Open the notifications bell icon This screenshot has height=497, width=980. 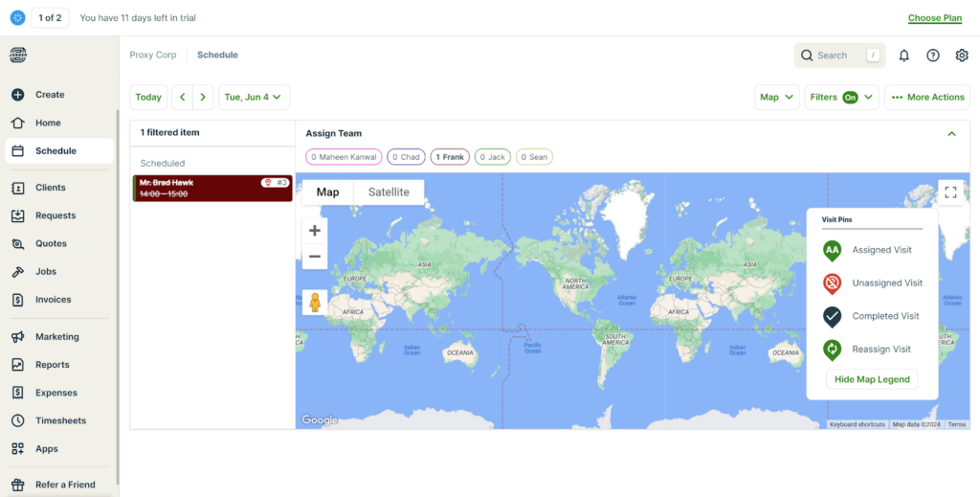pyautogui.click(x=903, y=56)
